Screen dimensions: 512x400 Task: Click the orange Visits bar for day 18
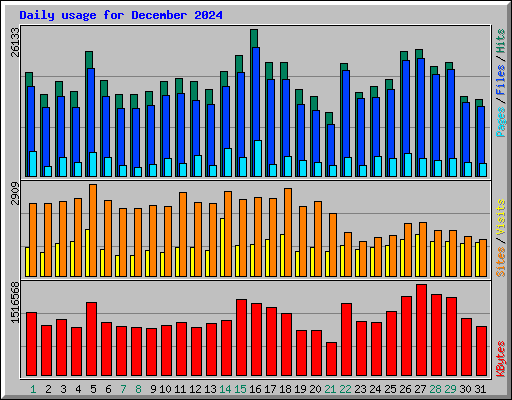288,232
